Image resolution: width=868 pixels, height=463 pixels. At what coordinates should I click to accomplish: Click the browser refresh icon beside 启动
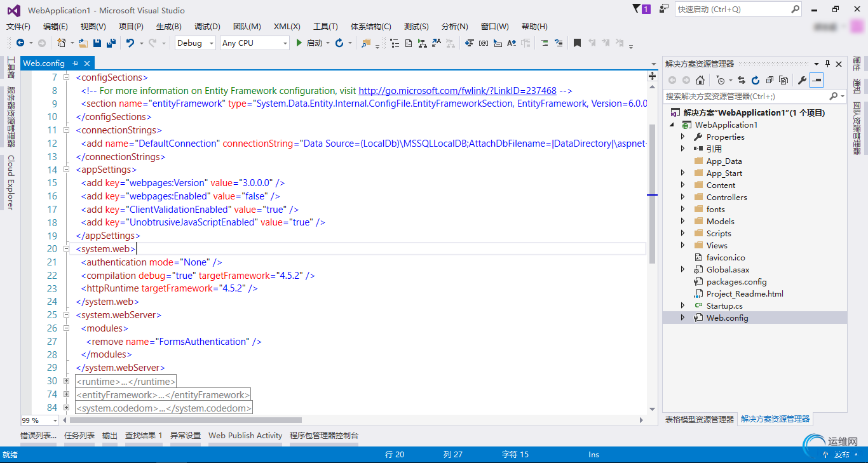pyautogui.click(x=339, y=43)
